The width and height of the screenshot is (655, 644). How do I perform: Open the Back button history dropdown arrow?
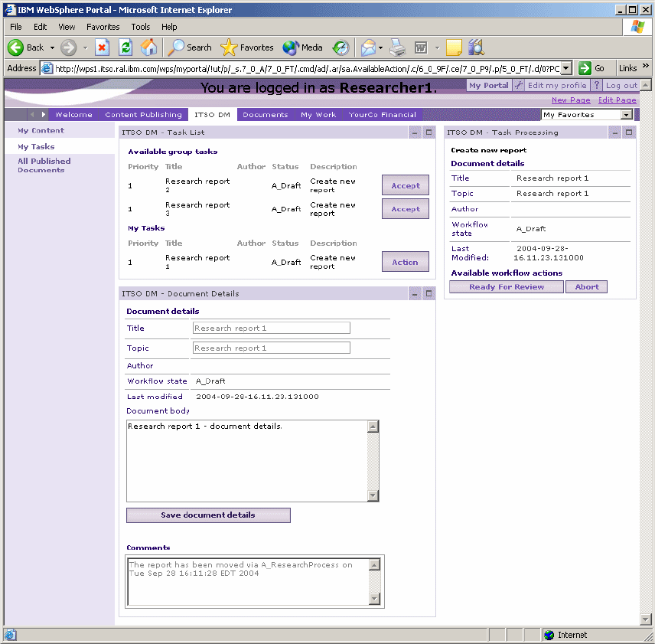pos(52,47)
